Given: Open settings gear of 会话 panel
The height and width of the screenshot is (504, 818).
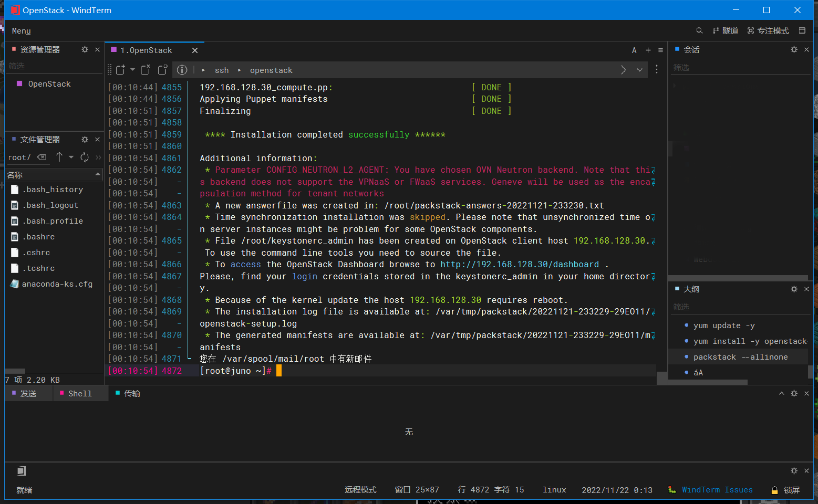Looking at the screenshot, I should 794,49.
